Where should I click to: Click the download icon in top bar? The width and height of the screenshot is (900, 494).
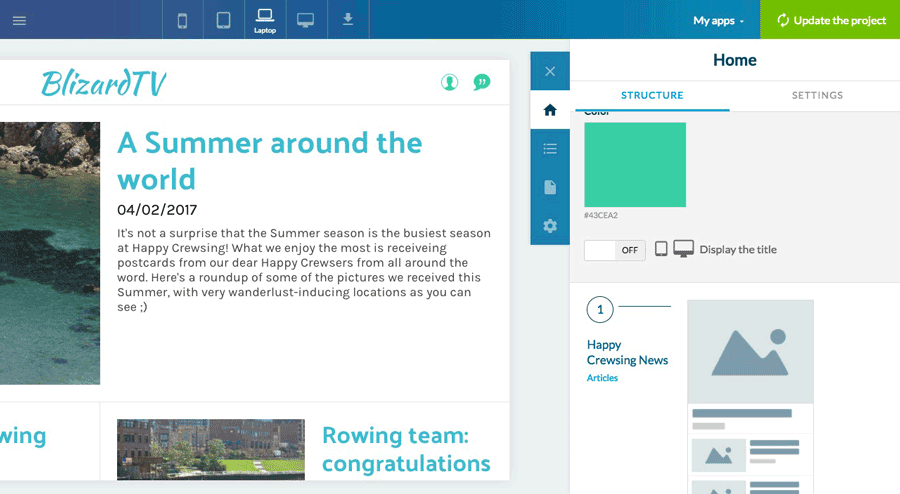pyautogui.click(x=348, y=20)
